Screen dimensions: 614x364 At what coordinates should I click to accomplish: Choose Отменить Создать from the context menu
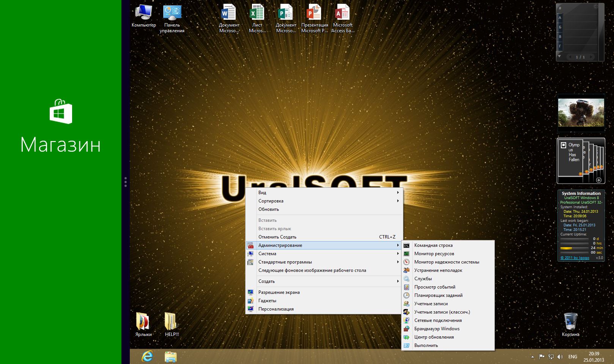click(x=324, y=237)
